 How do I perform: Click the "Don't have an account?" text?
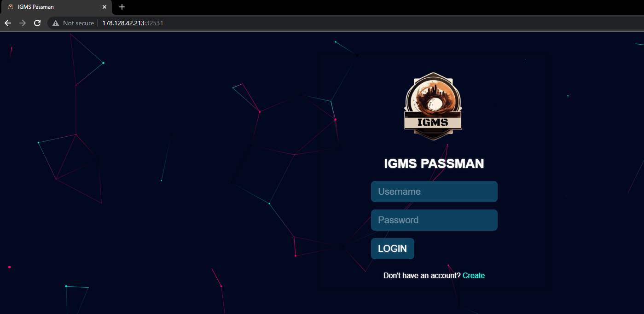422,275
